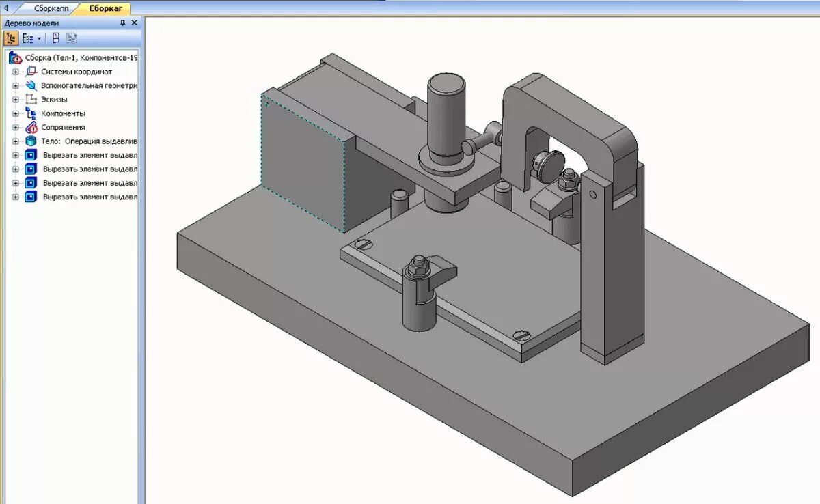Expand the Сопряжения node
820x504 pixels.
(16, 128)
